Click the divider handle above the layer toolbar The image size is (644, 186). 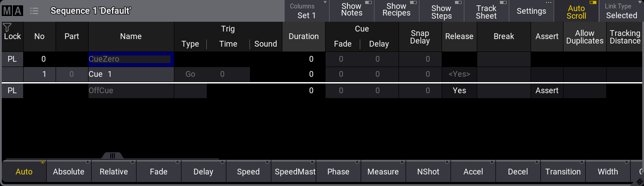(x=113, y=156)
